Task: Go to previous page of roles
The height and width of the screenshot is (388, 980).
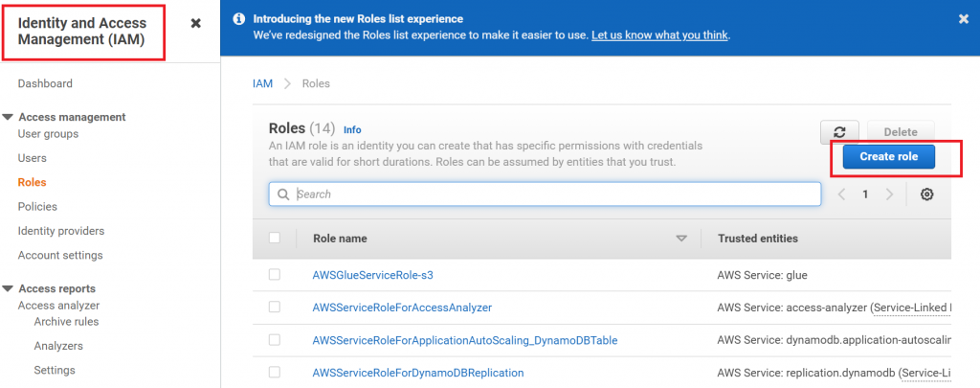Action: (x=841, y=194)
